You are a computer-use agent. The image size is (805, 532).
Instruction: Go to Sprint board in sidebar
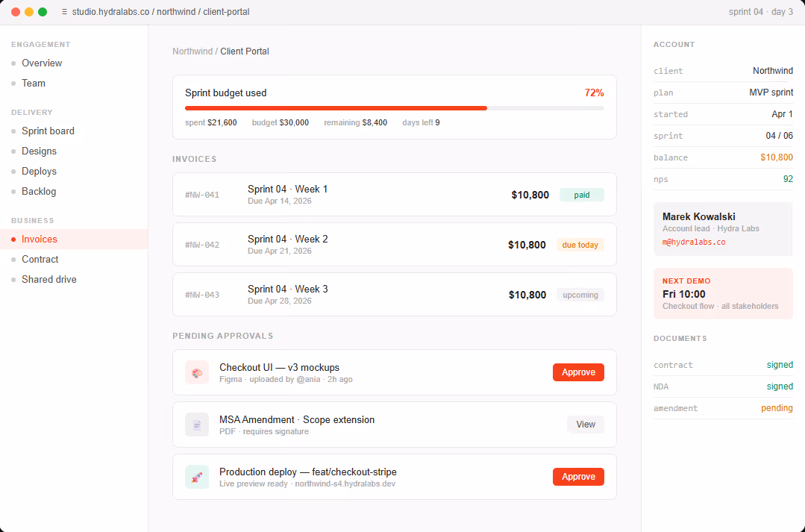pyautogui.click(x=74, y=131)
